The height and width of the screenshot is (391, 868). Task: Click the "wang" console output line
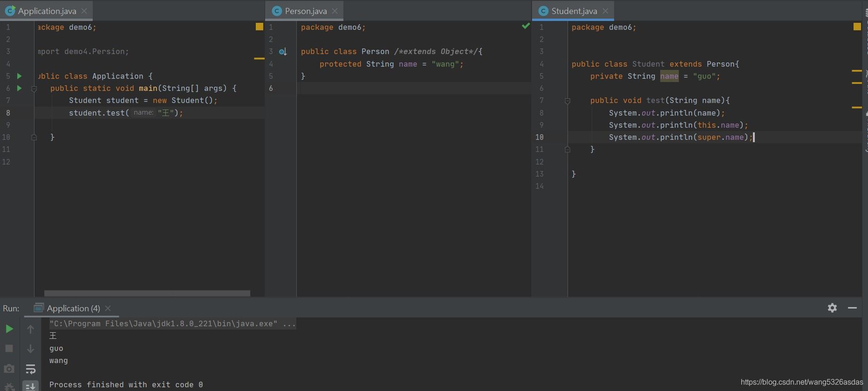coord(59,360)
